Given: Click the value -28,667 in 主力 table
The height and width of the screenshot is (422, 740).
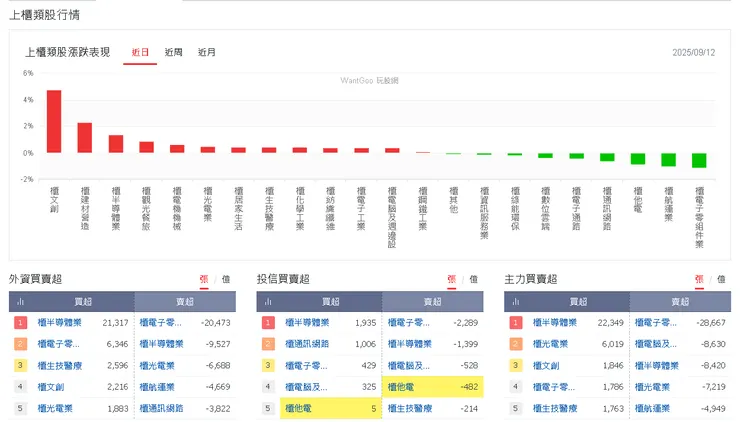Looking at the screenshot, I should (x=711, y=323).
